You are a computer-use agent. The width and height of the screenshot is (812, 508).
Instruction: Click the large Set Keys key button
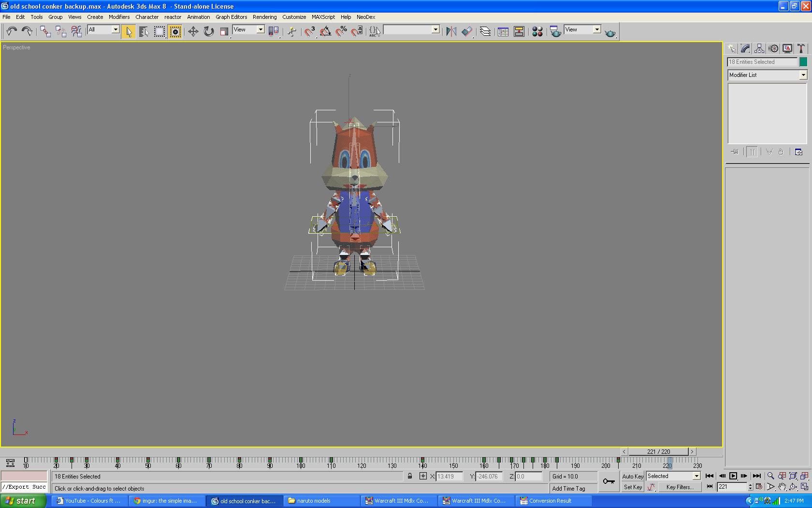(609, 481)
